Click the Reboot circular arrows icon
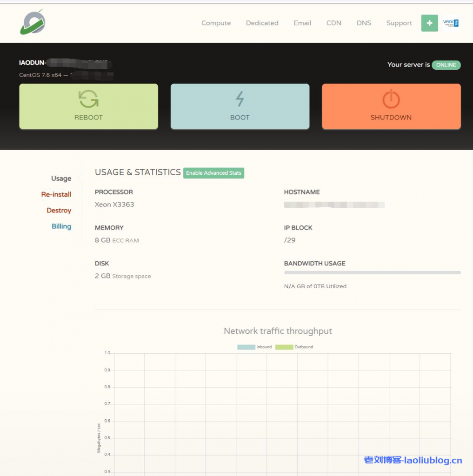 point(88,99)
